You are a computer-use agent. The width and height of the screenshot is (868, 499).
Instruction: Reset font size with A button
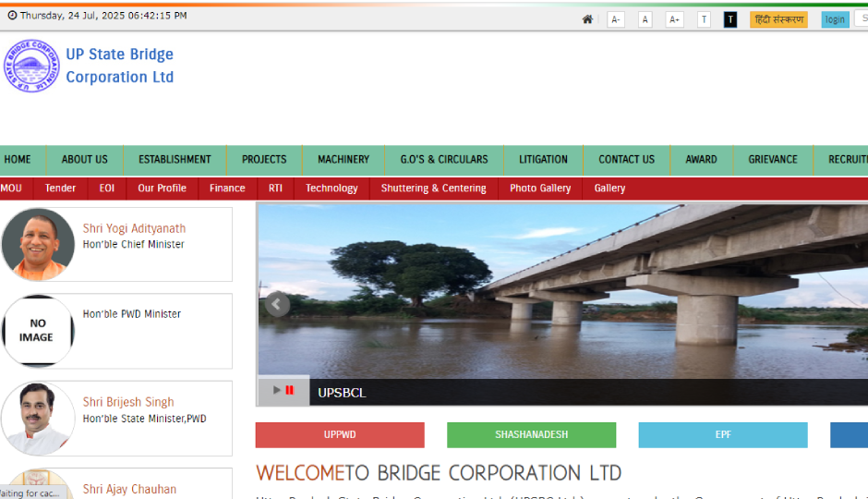645,19
